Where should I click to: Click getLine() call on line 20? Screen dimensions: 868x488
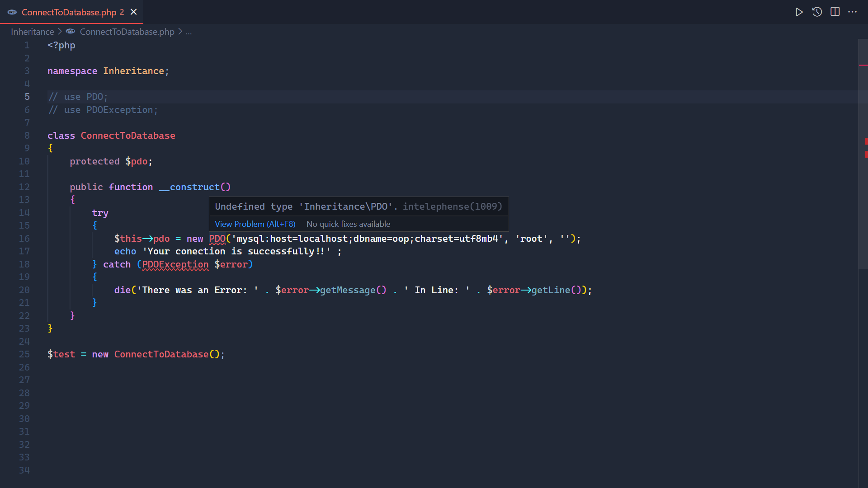(556, 290)
